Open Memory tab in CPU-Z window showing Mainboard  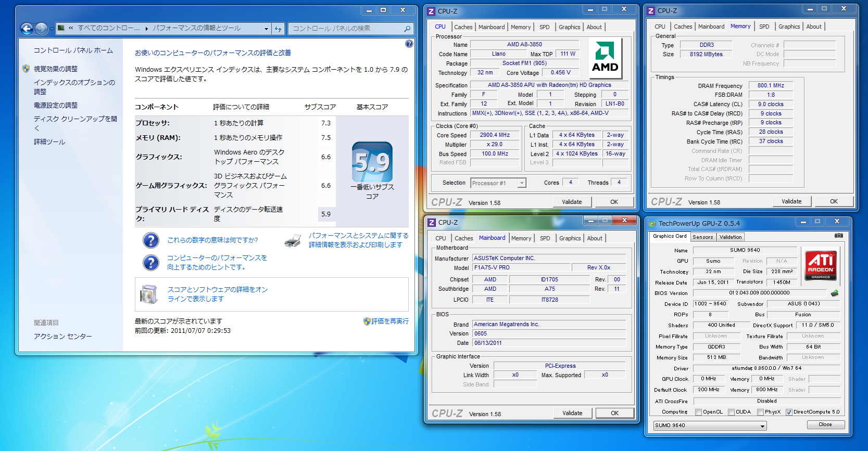point(521,238)
